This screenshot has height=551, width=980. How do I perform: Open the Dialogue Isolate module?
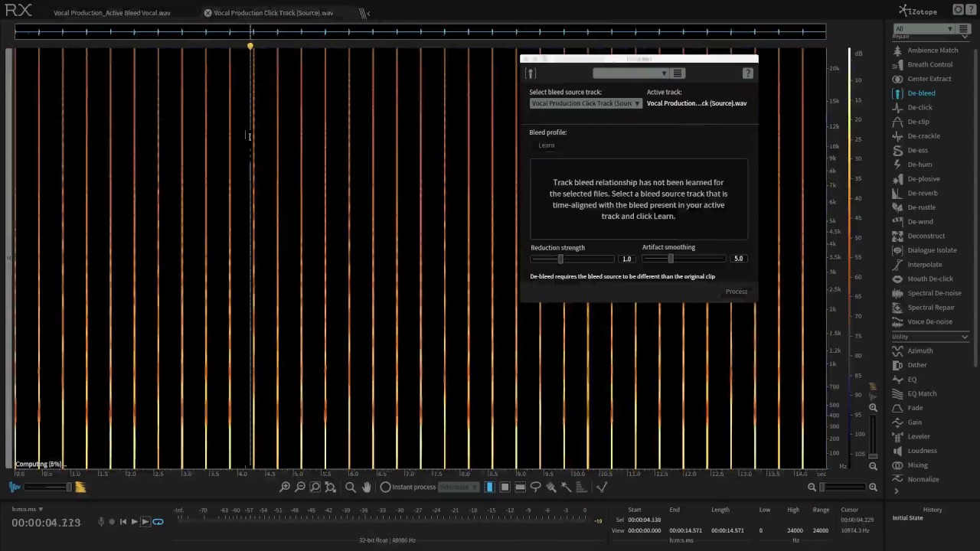pyautogui.click(x=925, y=250)
